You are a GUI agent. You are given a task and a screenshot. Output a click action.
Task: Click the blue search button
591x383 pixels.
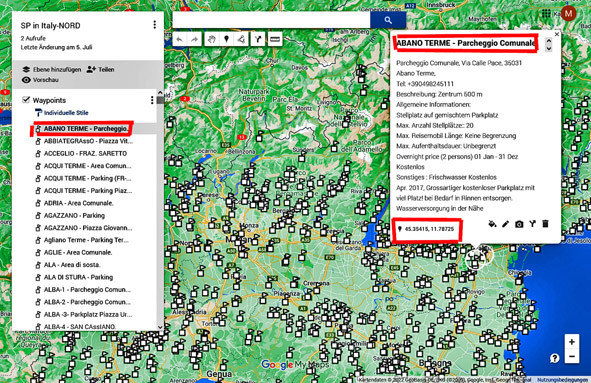(388, 20)
